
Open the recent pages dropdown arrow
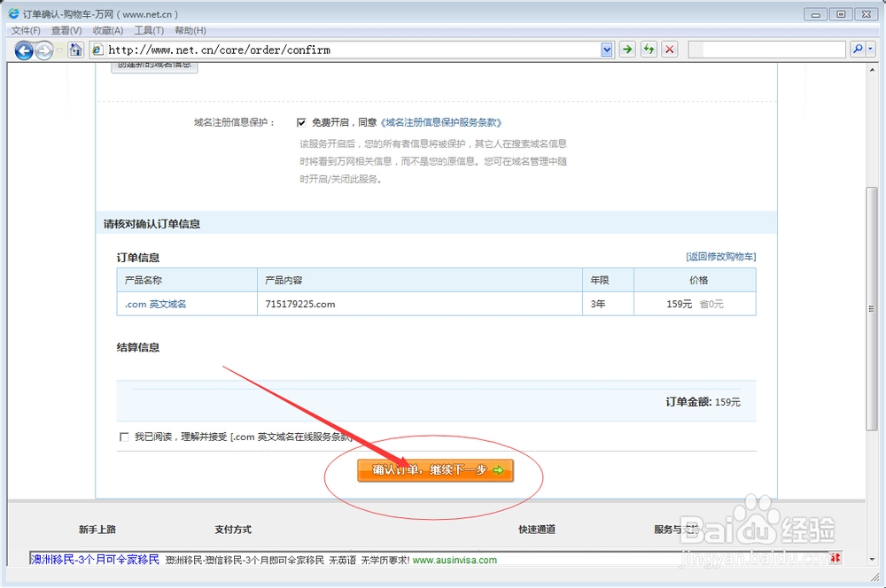[x=59, y=50]
